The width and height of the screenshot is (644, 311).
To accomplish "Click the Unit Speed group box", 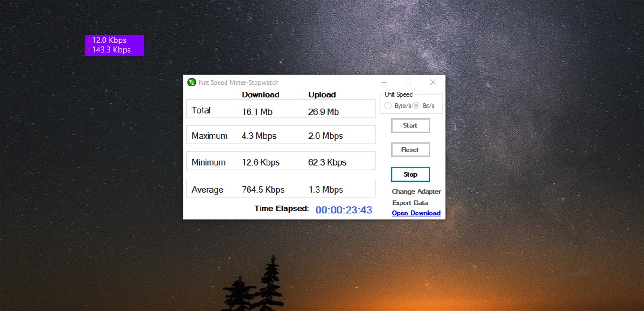I will pyautogui.click(x=412, y=102).
